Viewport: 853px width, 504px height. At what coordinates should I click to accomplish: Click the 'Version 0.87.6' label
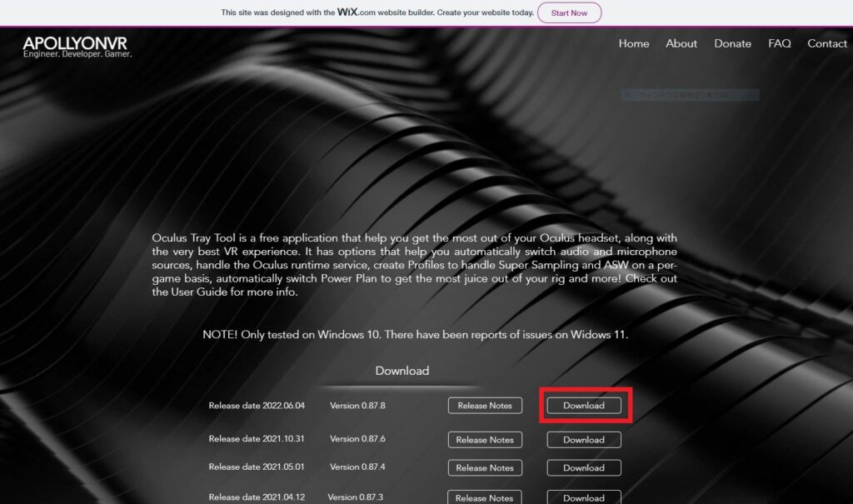click(x=357, y=439)
